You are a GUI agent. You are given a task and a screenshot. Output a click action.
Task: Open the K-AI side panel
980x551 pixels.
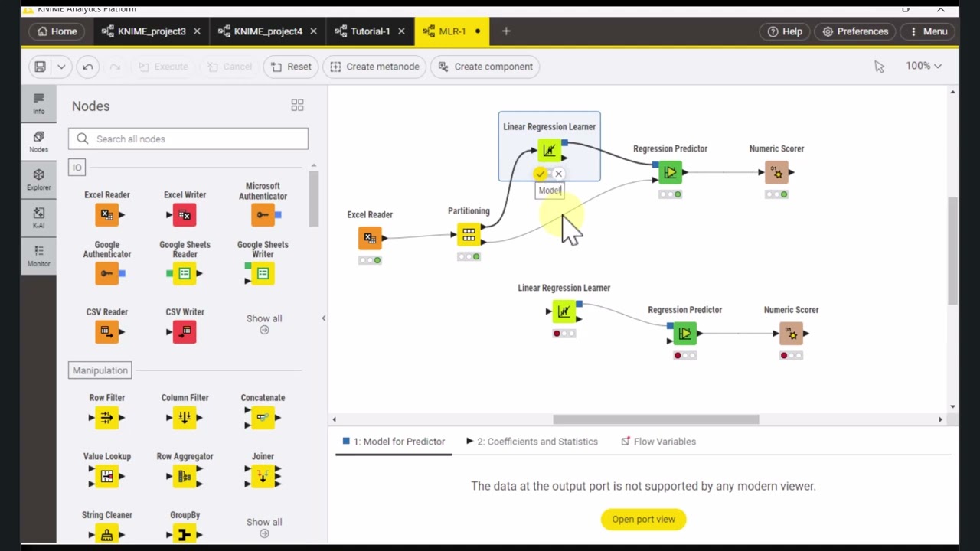[x=38, y=217]
